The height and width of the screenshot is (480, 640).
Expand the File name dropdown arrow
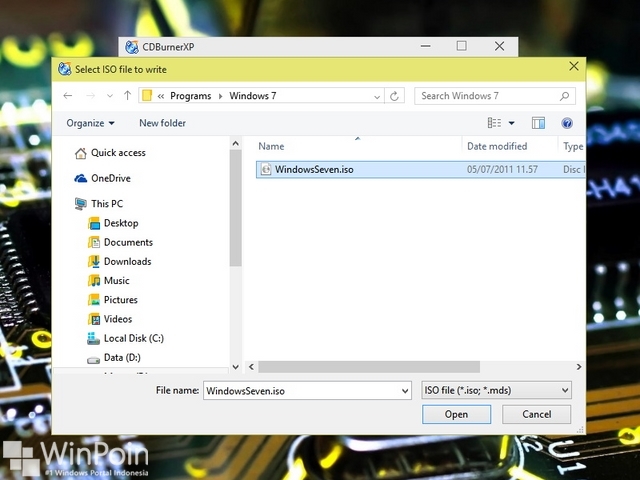[x=405, y=391]
